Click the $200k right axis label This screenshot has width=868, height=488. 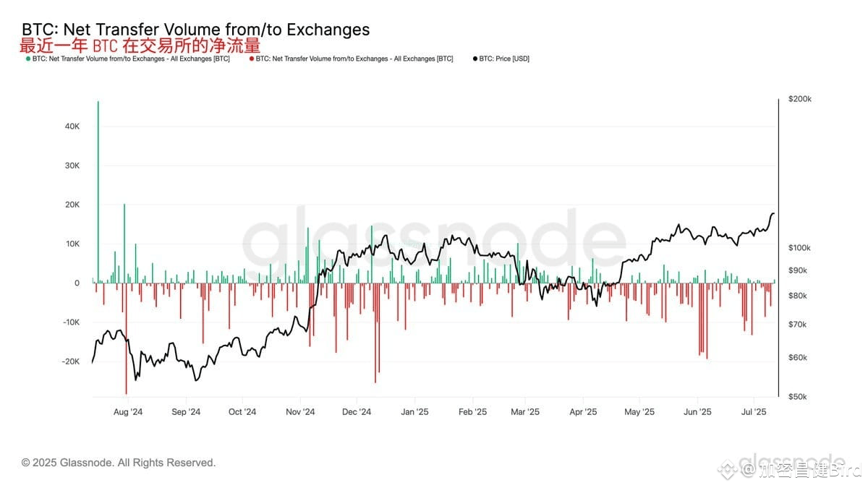pos(800,99)
